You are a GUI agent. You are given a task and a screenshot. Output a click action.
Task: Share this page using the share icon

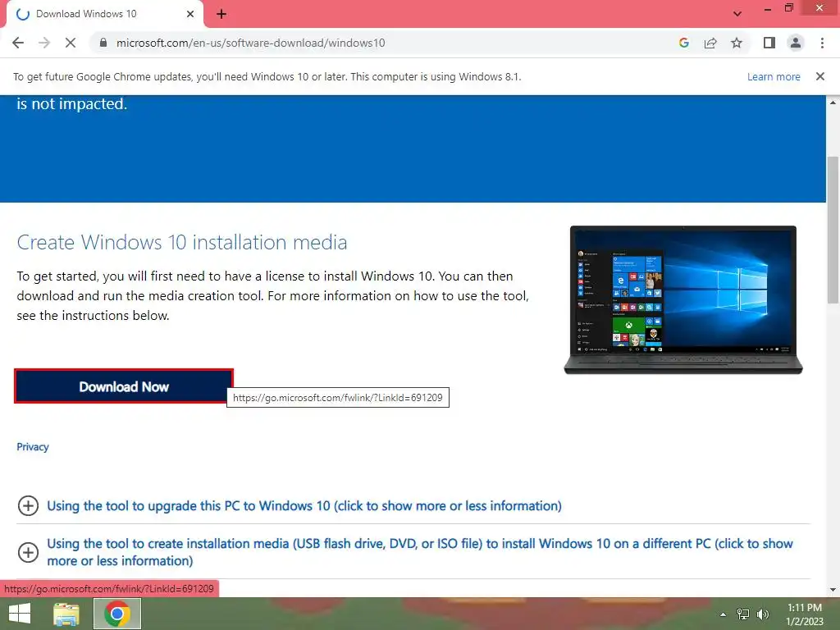[710, 43]
